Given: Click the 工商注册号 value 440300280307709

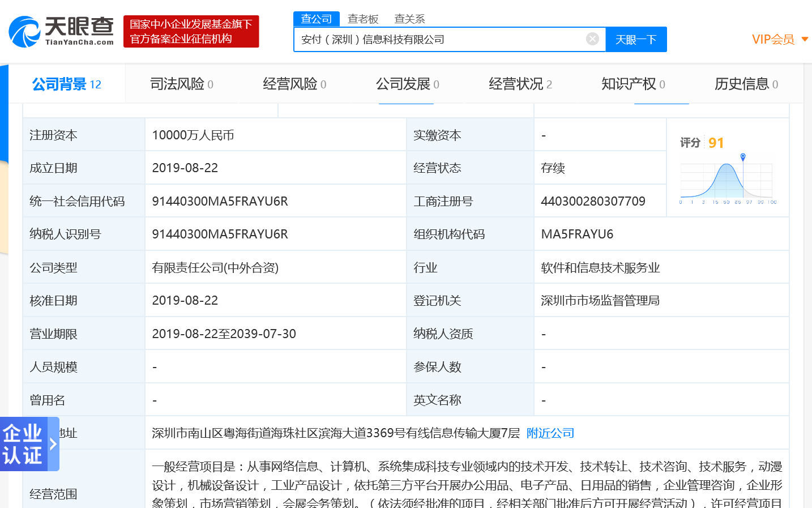Looking at the screenshot, I should (x=593, y=202).
